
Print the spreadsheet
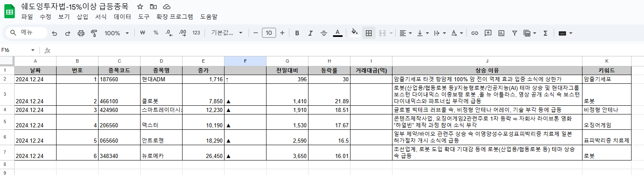81,33
